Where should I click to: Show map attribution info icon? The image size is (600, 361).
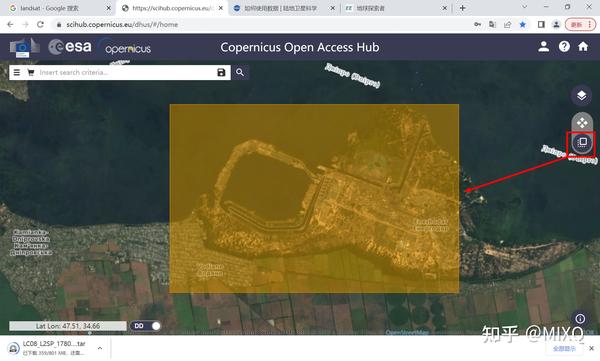pyautogui.click(x=580, y=319)
